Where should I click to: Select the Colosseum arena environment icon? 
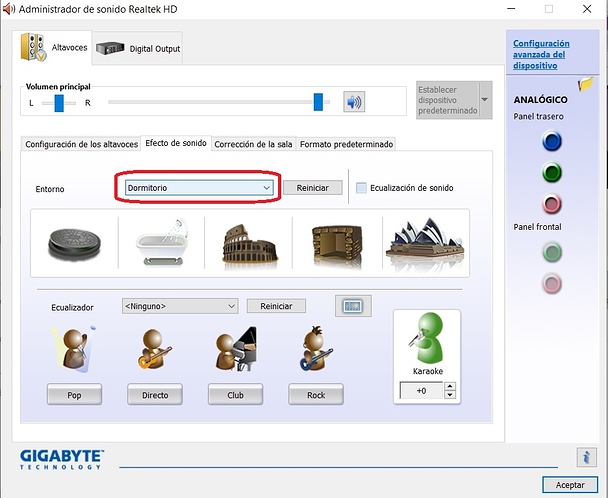[249, 247]
